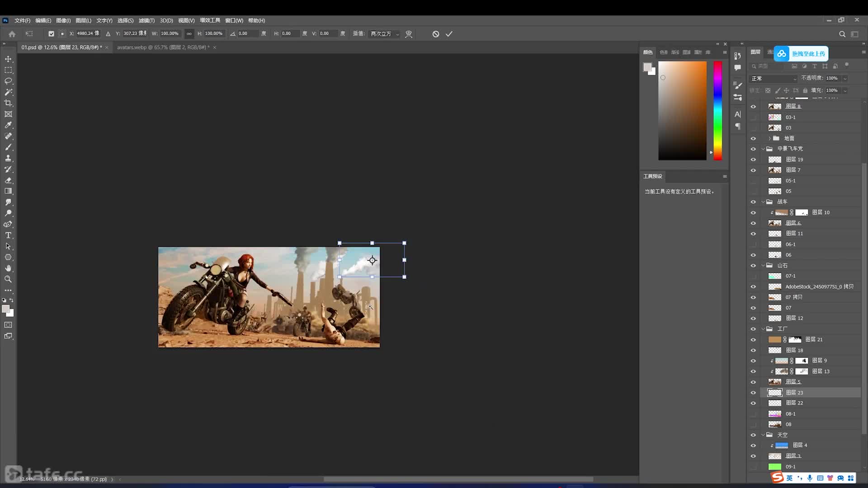Cancel the transform with the circle-slash icon
868x488 pixels.
pyautogui.click(x=436, y=34)
